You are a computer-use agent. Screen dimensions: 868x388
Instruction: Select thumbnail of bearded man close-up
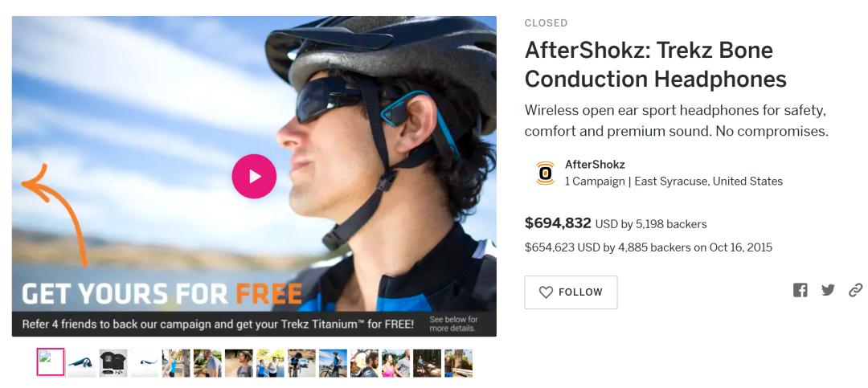[x=364, y=363]
